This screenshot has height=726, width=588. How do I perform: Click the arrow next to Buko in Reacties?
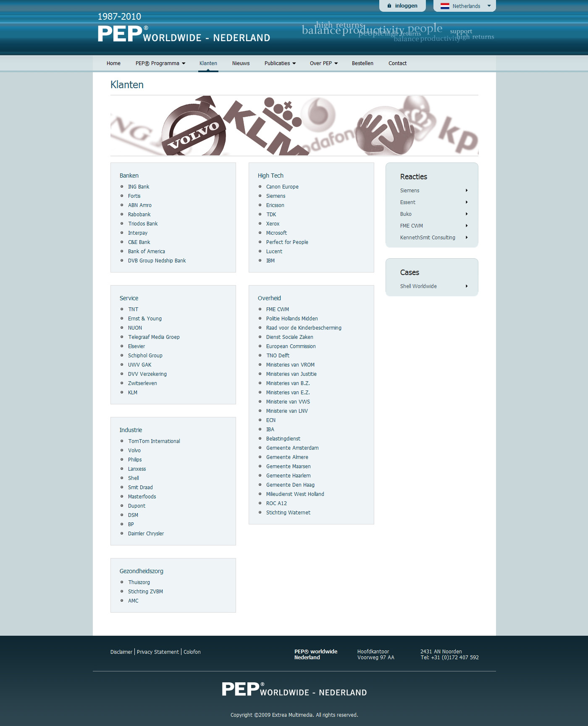point(467,214)
